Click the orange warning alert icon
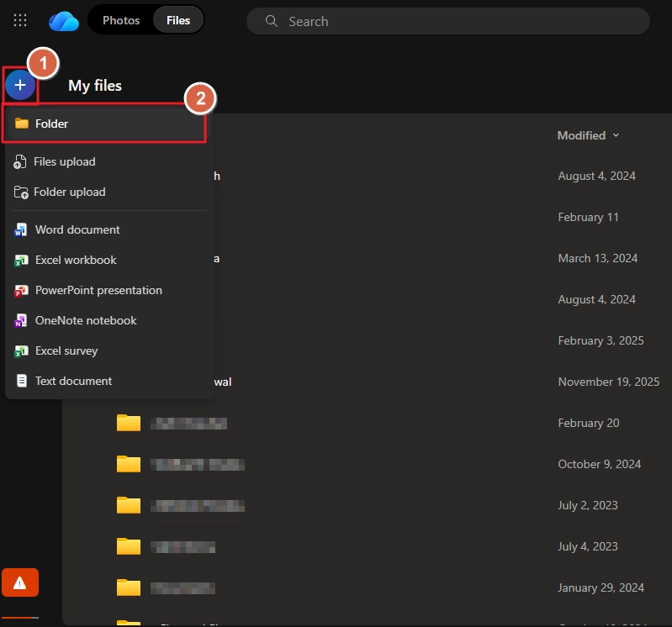Viewport: 672px width, 627px height. click(x=20, y=582)
